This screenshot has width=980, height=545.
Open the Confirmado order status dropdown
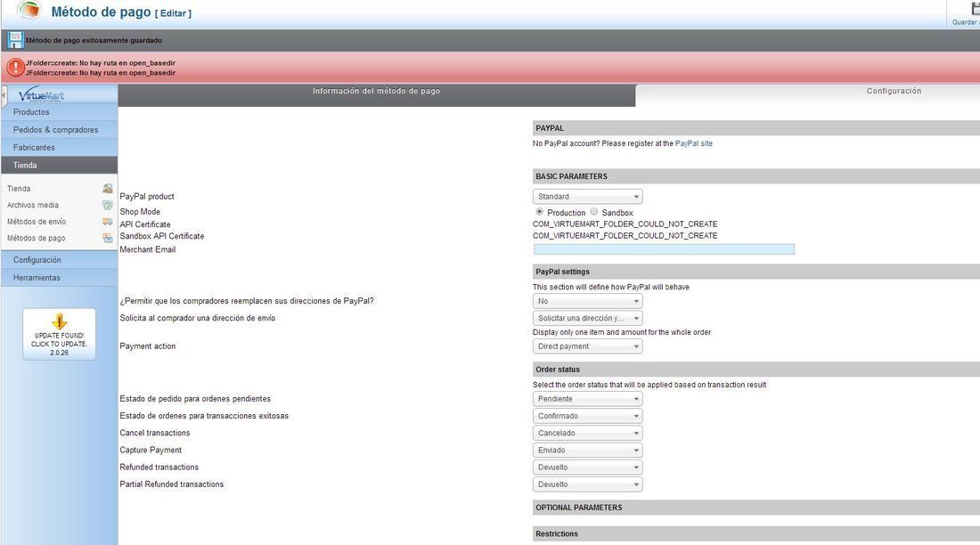[x=587, y=416]
